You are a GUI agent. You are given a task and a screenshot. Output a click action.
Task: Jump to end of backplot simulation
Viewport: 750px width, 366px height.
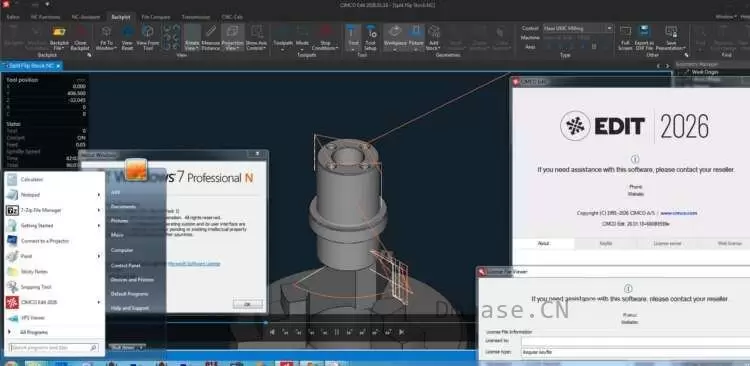(401, 332)
